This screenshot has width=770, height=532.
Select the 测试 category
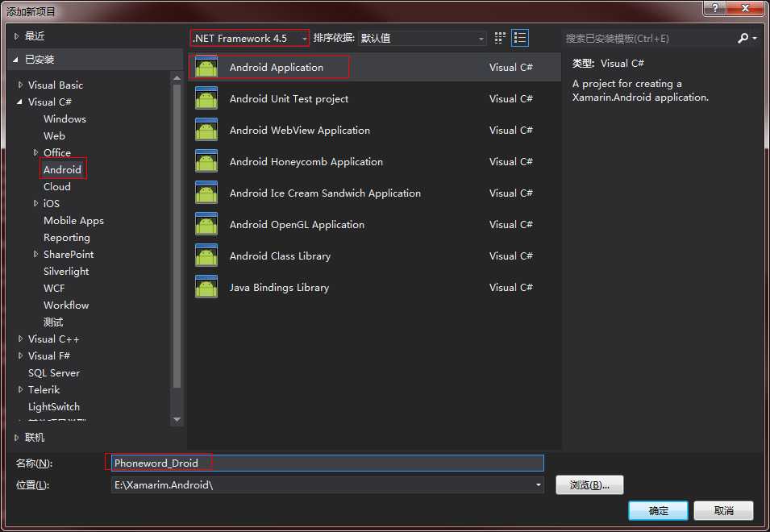point(53,322)
